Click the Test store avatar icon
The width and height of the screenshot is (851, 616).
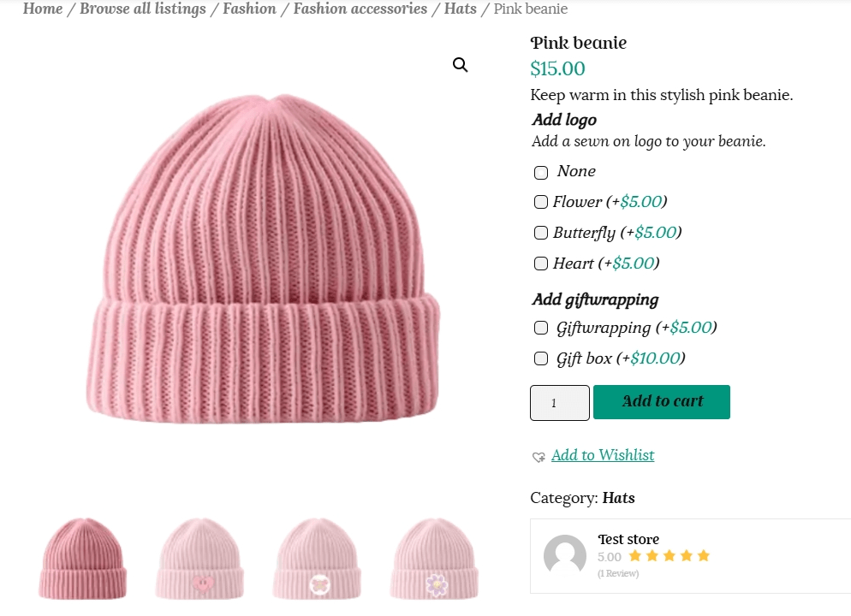pyautogui.click(x=565, y=555)
